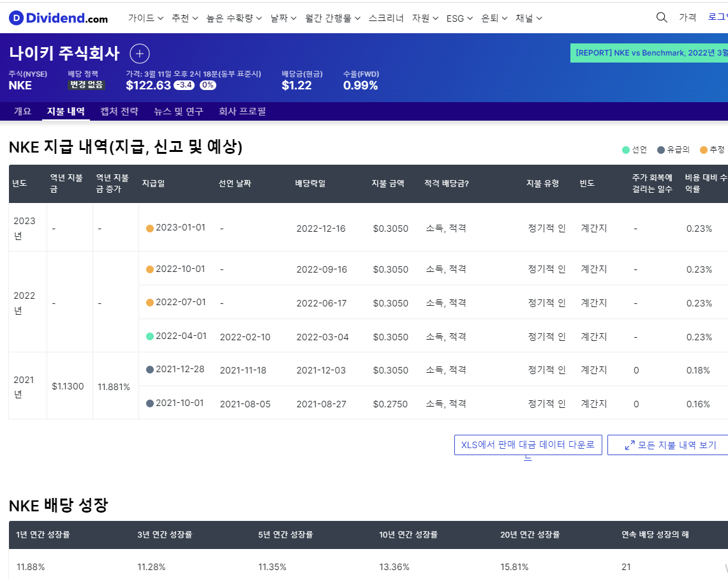This screenshot has height=579, width=728.
Task: Click the 지불 유형 column header
Action: (x=542, y=184)
